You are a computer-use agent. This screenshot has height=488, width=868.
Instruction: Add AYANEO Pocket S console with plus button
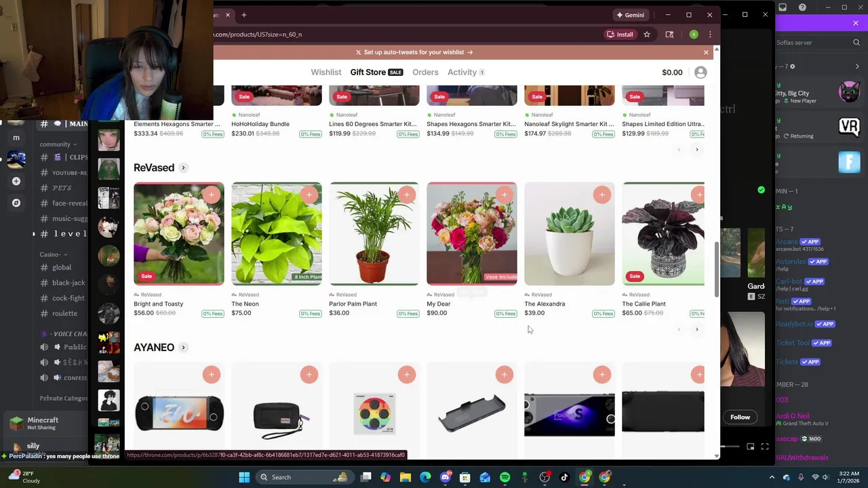click(x=602, y=375)
